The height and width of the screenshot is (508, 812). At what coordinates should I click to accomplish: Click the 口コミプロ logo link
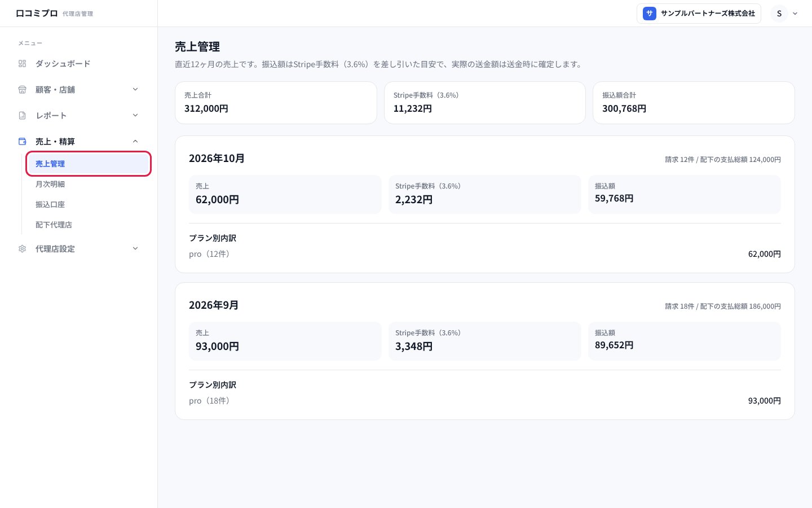(x=37, y=13)
